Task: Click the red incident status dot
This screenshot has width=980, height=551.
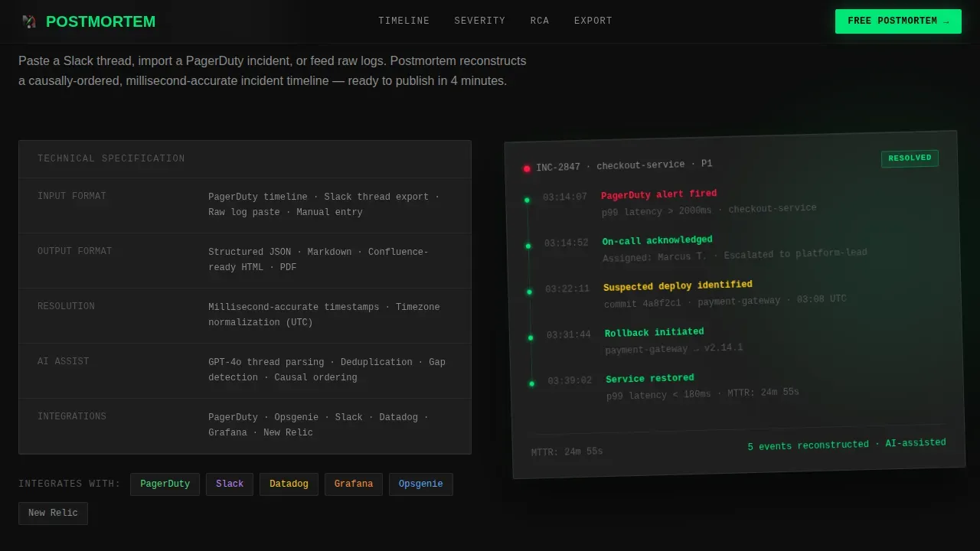Action: pyautogui.click(x=527, y=168)
